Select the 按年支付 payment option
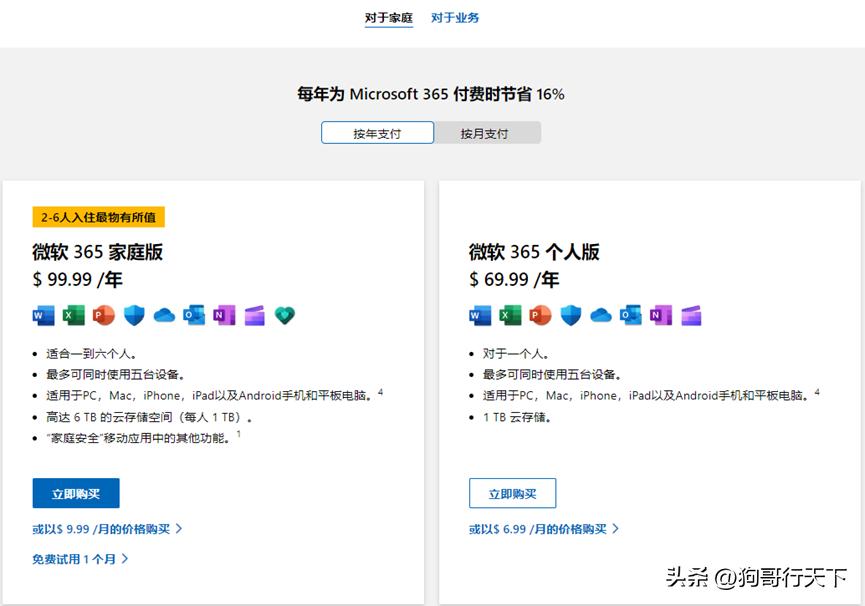Viewport: 865px width, 606px height. tap(377, 132)
